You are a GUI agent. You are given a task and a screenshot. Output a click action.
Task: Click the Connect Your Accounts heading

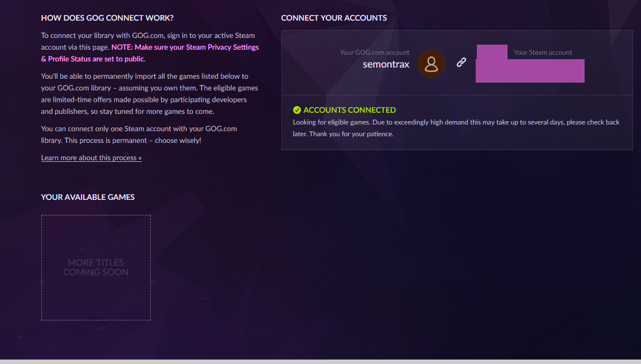[x=334, y=18]
